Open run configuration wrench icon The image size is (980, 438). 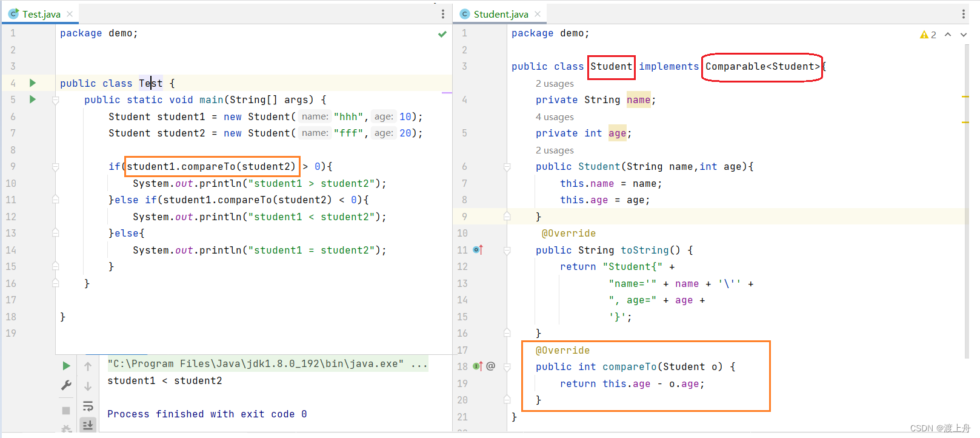[x=66, y=385]
